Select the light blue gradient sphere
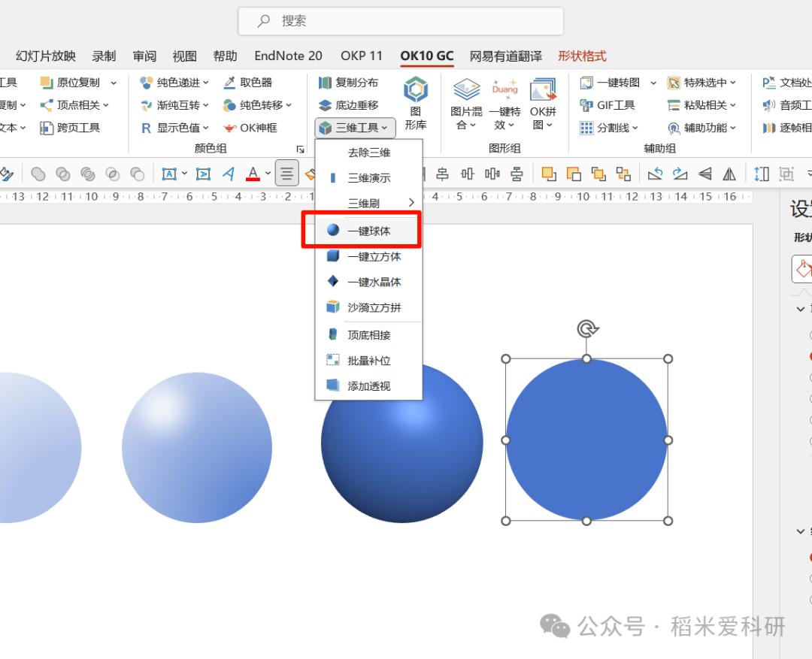Screen dimensions: 812x659 [x=197, y=447]
